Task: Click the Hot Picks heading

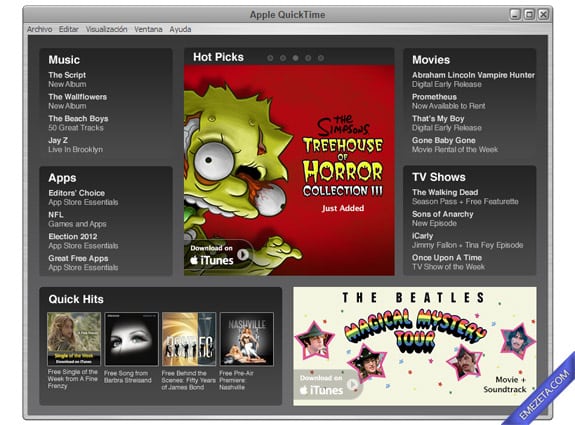Action: coord(218,57)
